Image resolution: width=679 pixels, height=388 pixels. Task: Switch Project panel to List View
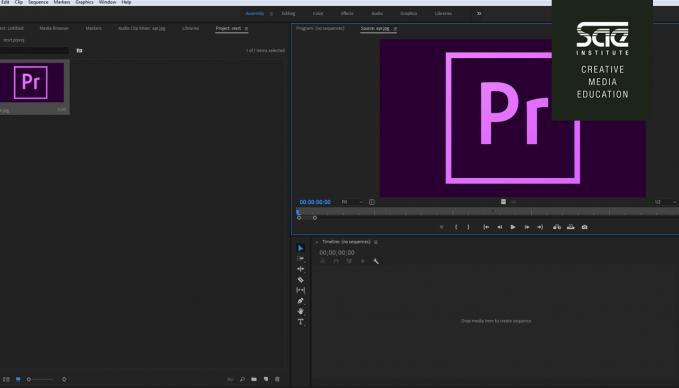coord(6,379)
